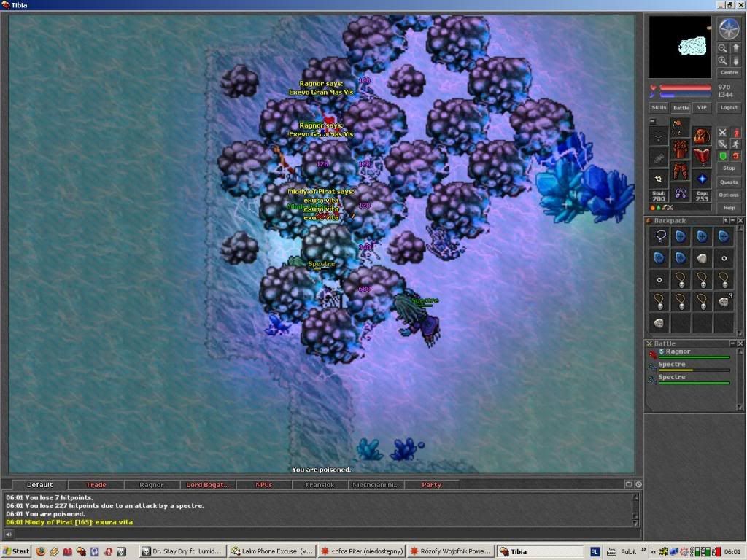The image size is (747, 560).
Task: Switch to the Party chat tab
Action: [432, 485]
